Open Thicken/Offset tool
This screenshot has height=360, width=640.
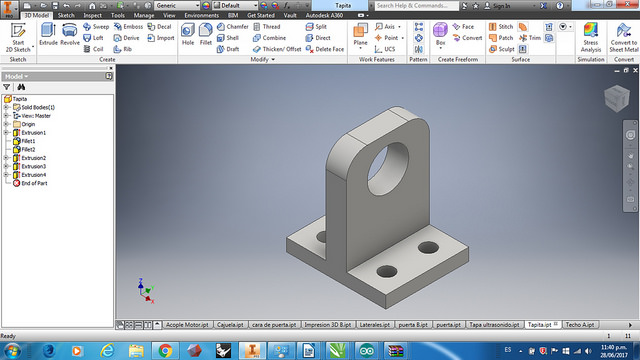(x=277, y=49)
